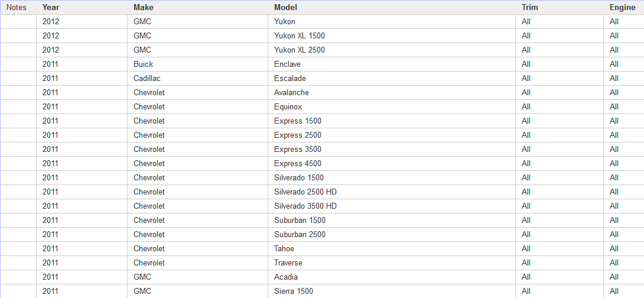Select the Yukon XL 1500 model cell

(x=299, y=35)
